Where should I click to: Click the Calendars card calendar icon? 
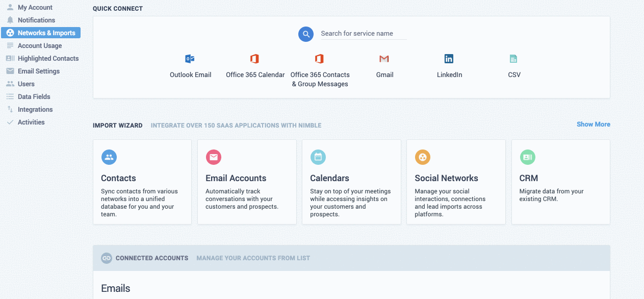pyautogui.click(x=318, y=157)
